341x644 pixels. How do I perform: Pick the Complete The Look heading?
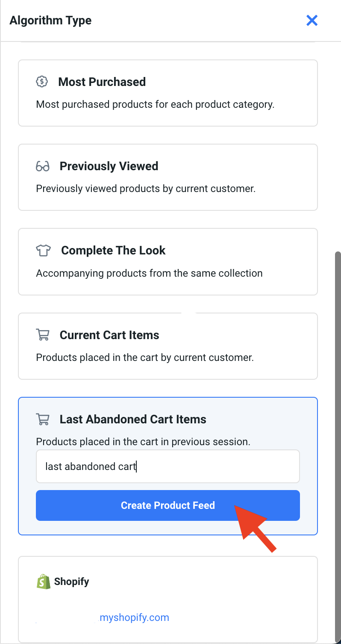coord(113,251)
